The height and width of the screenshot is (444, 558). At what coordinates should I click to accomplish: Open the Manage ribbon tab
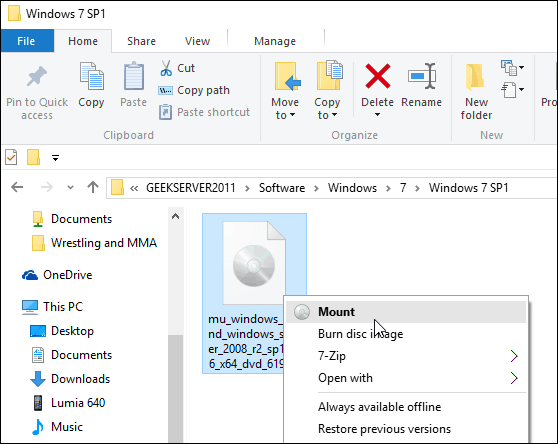tap(275, 41)
